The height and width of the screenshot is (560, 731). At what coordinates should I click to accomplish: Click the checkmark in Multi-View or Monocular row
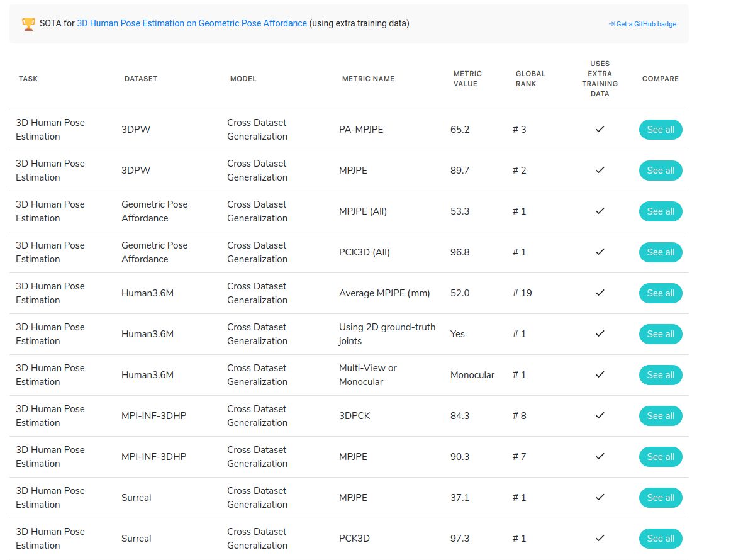tap(600, 375)
